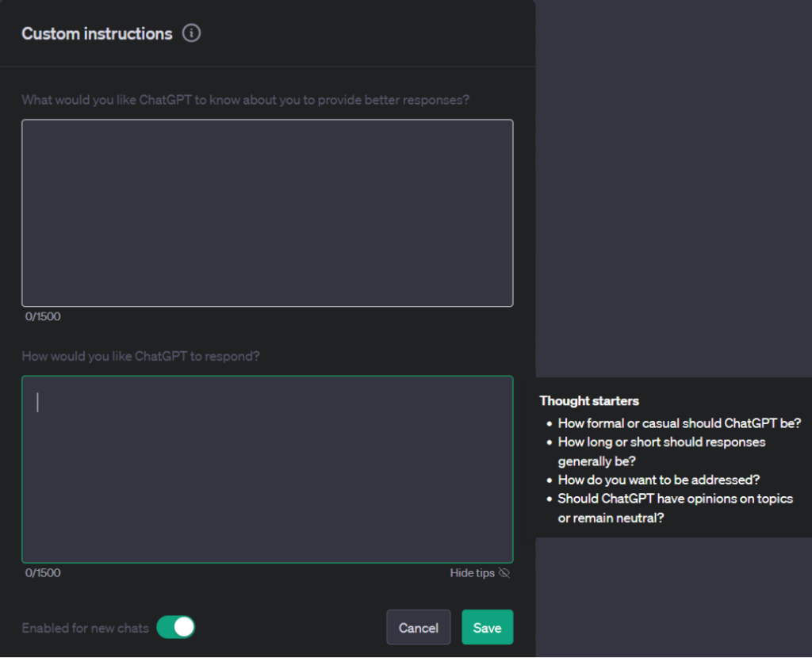Turn off the Enabled for new chats toggle
This screenshot has width=812, height=658.
pyautogui.click(x=175, y=627)
